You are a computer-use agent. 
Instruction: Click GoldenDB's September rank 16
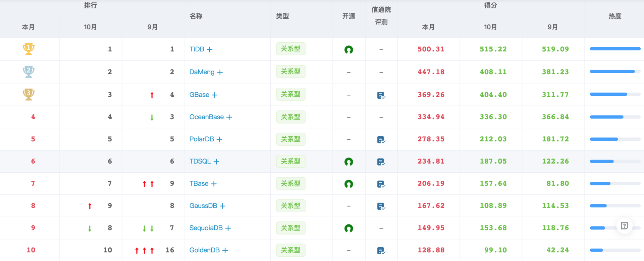pos(170,250)
